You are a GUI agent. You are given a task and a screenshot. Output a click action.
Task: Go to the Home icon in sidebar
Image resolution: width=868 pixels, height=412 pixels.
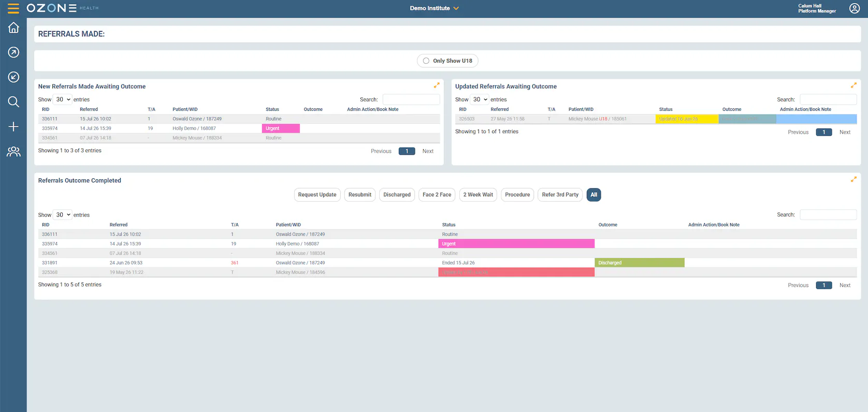click(x=13, y=27)
